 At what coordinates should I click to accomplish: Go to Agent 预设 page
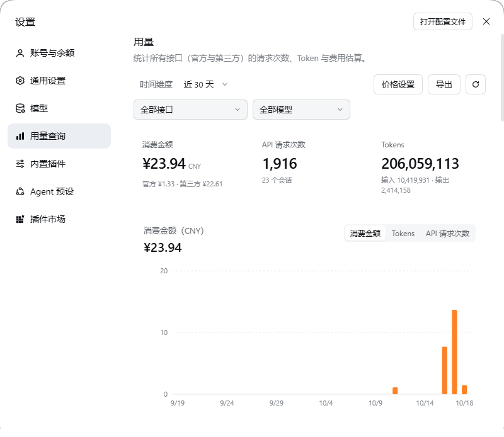pos(59,191)
